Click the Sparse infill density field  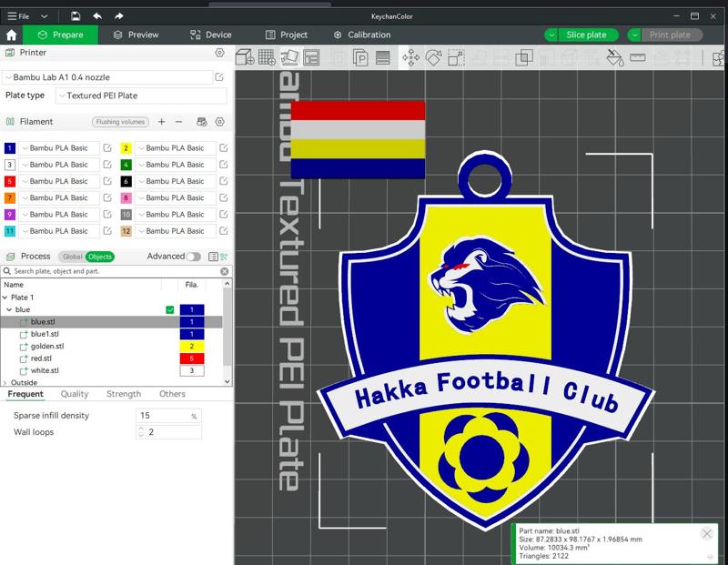tap(168, 416)
